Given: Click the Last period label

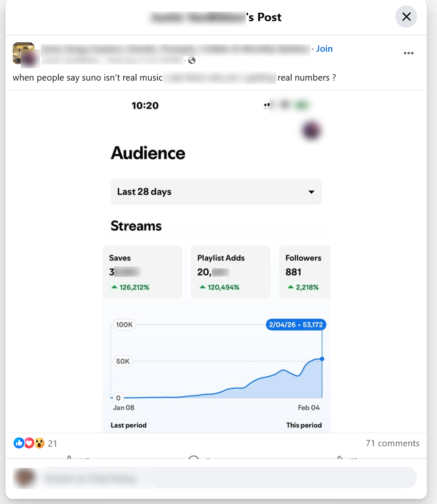Looking at the screenshot, I should pyautogui.click(x=128, y=425).
